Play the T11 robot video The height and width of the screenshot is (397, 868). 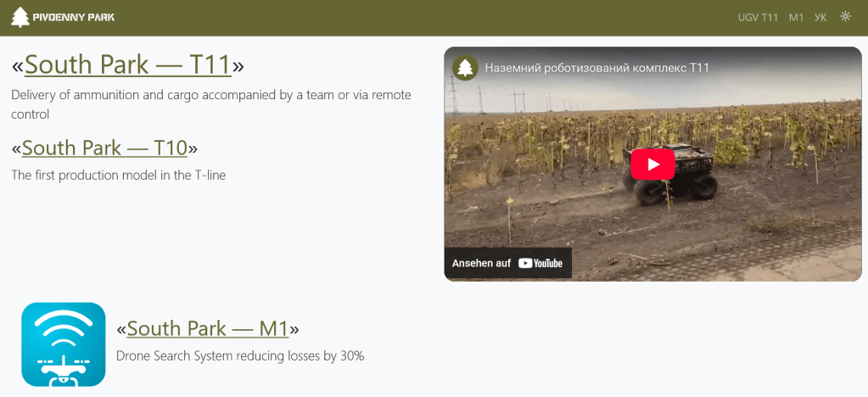point(652,164)
